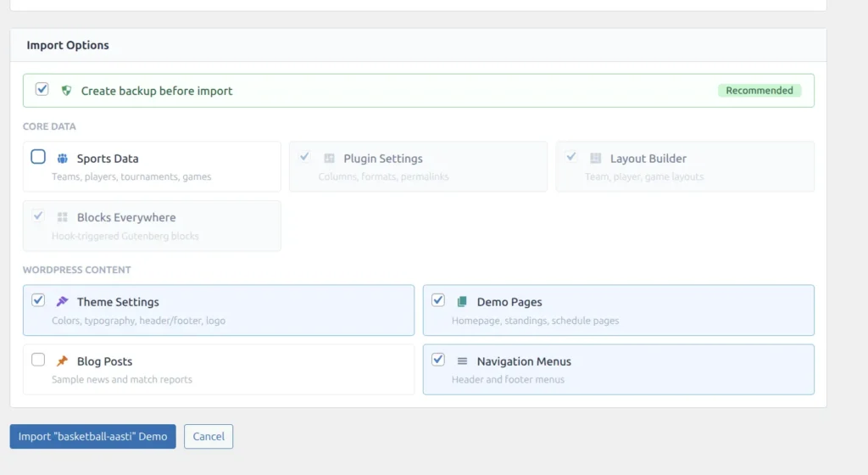Image resolution: width=868 pixels, height=475 pixels.
Task: Click "Team, player, game layouts" description
Action: (x=644, y=176)
